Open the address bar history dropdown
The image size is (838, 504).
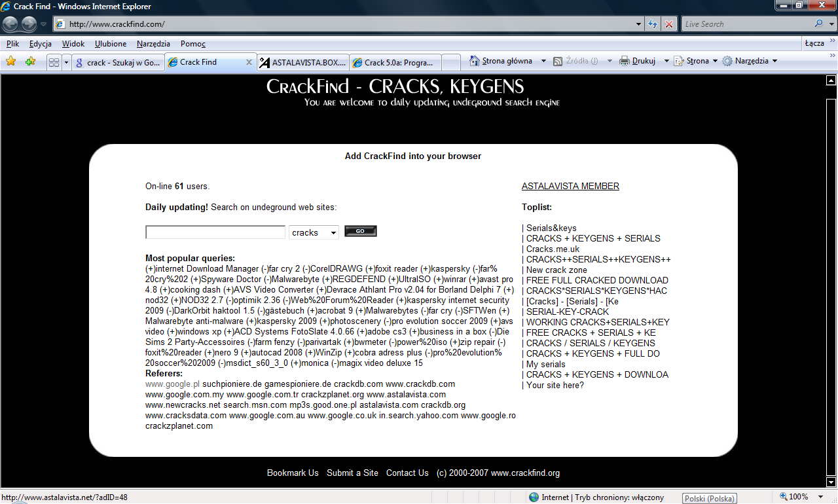(639, 24)
